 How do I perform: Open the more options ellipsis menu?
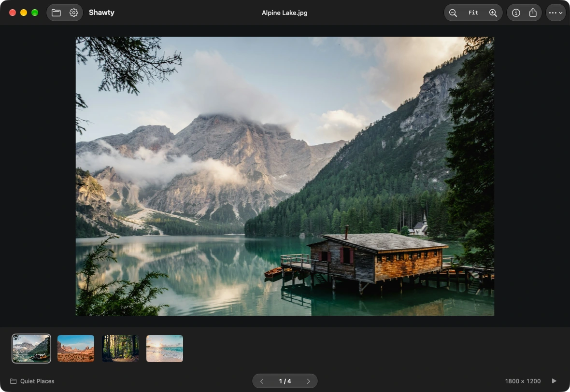pos(556,13)
